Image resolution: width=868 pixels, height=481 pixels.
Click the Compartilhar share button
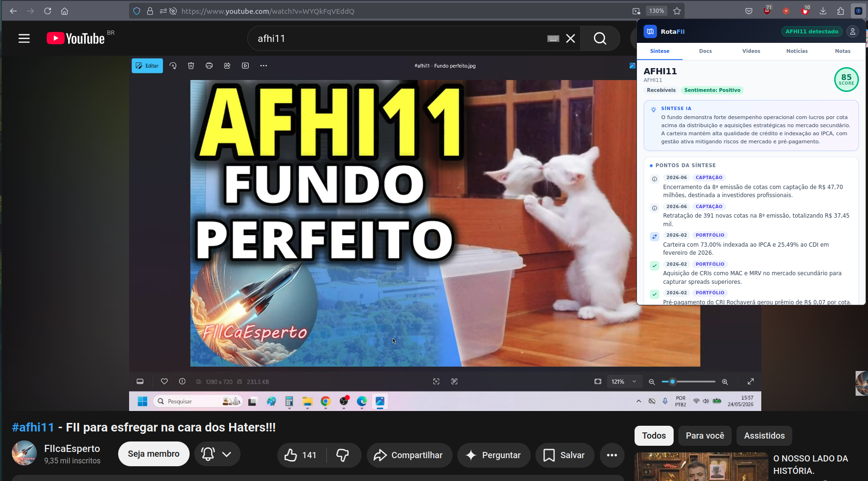[409, 455]
